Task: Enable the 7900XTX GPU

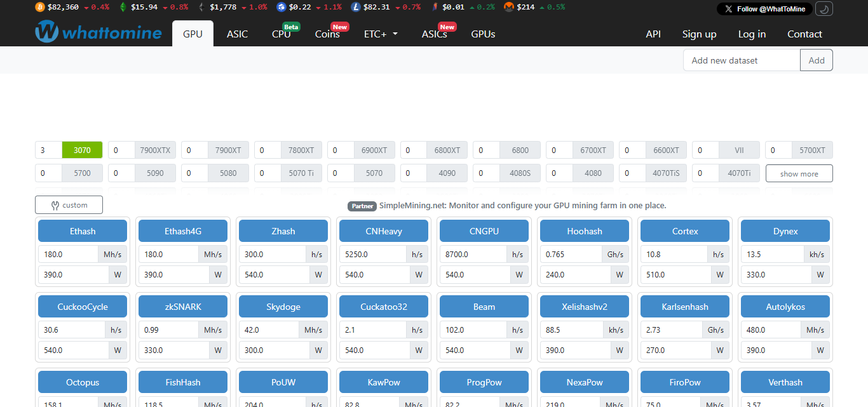Action: tap(155, 150)
